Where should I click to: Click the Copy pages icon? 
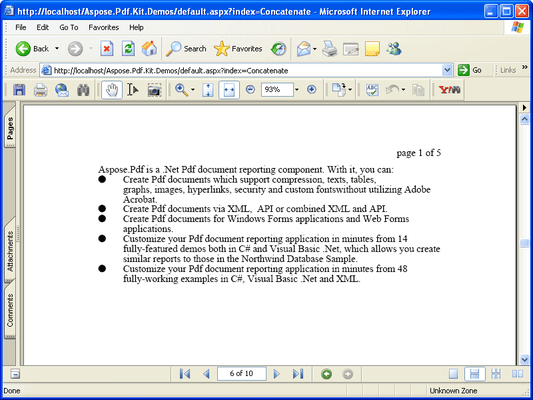418,90
